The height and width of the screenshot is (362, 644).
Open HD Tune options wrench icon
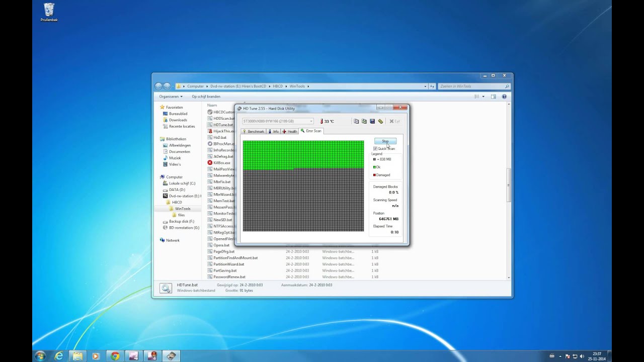(x=380, y=121)
